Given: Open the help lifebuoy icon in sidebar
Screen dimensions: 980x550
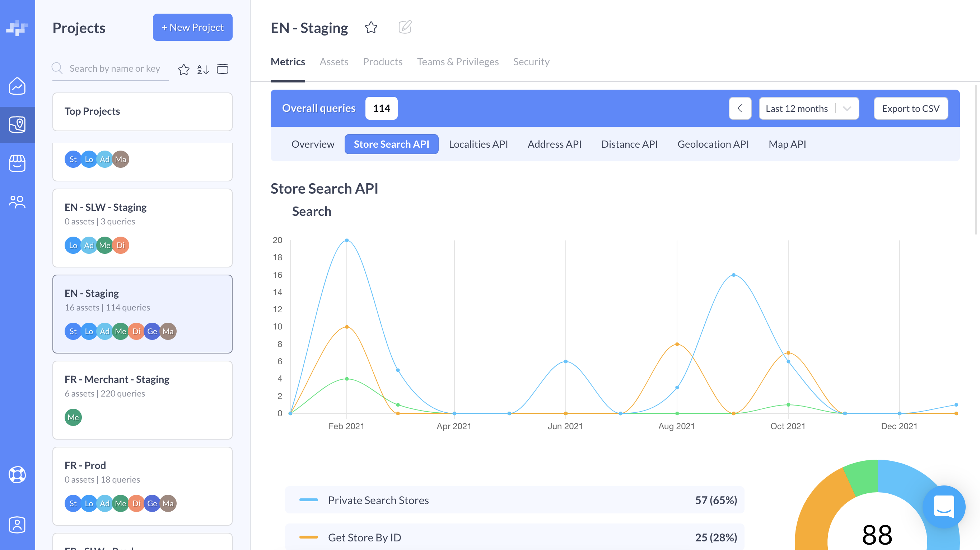Looking at the screenshot, I should (x=17, y=474).
